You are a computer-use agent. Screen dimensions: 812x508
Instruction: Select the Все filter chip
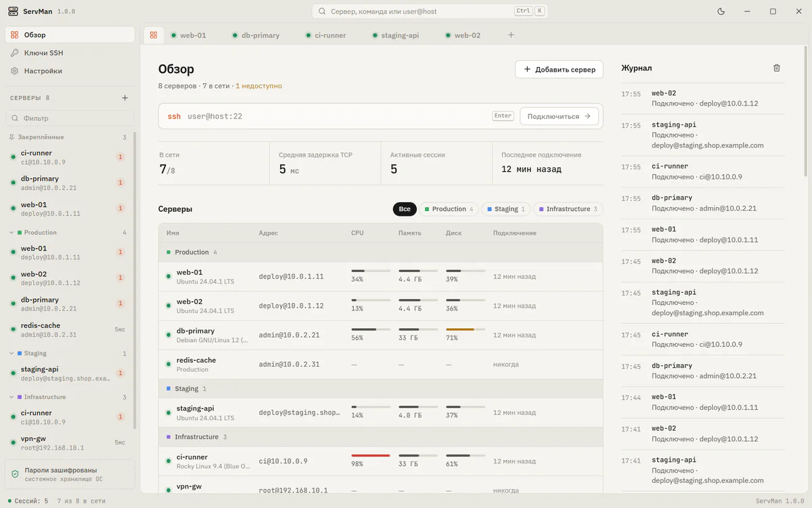[405, 209]
